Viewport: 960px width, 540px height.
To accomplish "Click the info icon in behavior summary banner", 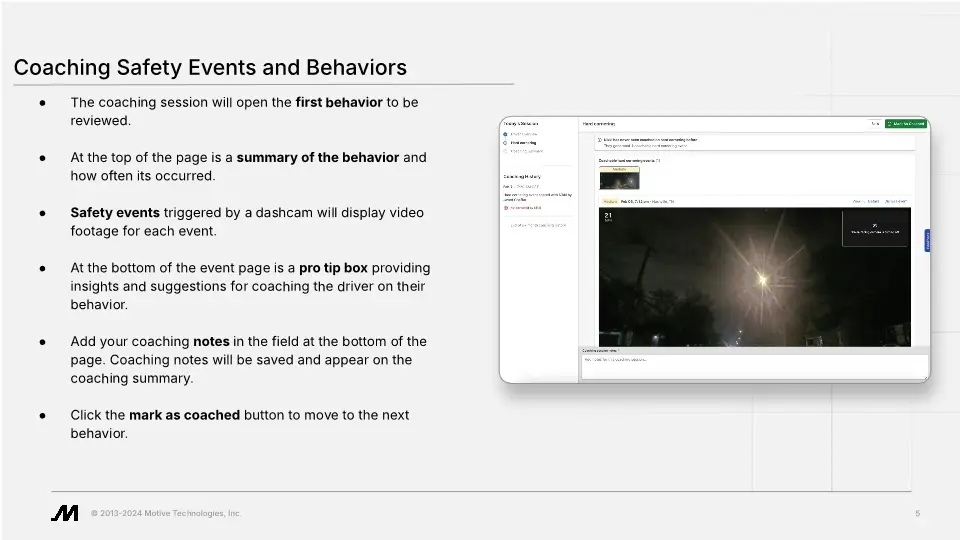I will click(x=600, y=140).
